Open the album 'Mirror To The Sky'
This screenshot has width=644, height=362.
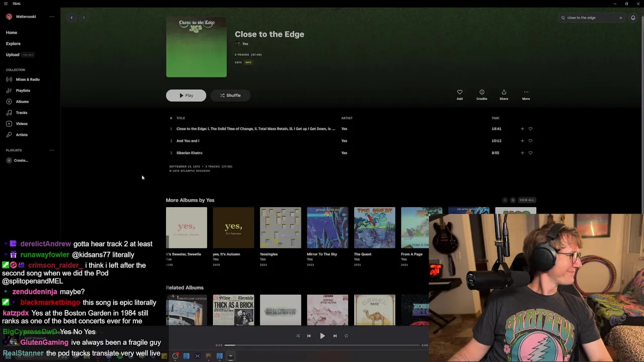(328, 228)
